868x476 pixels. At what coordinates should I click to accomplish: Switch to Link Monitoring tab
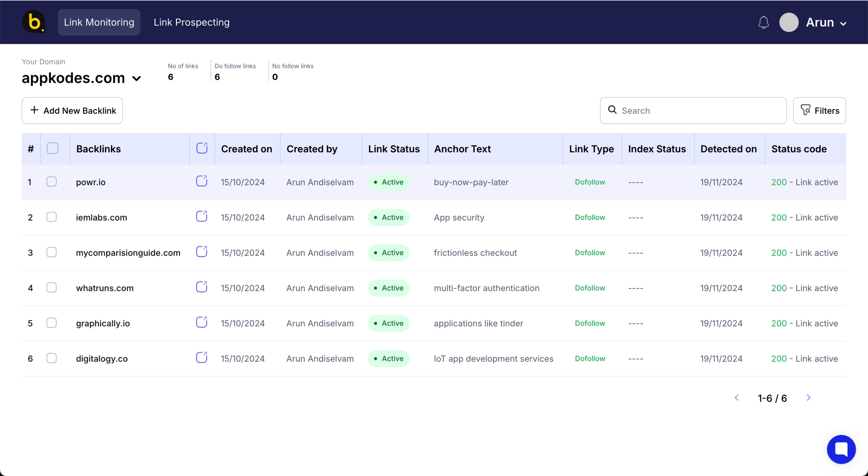coord(98,22)
